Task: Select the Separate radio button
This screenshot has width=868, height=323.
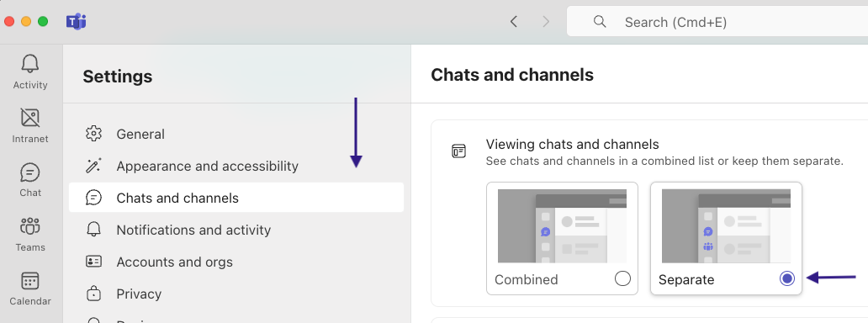Action: point(786,278)
